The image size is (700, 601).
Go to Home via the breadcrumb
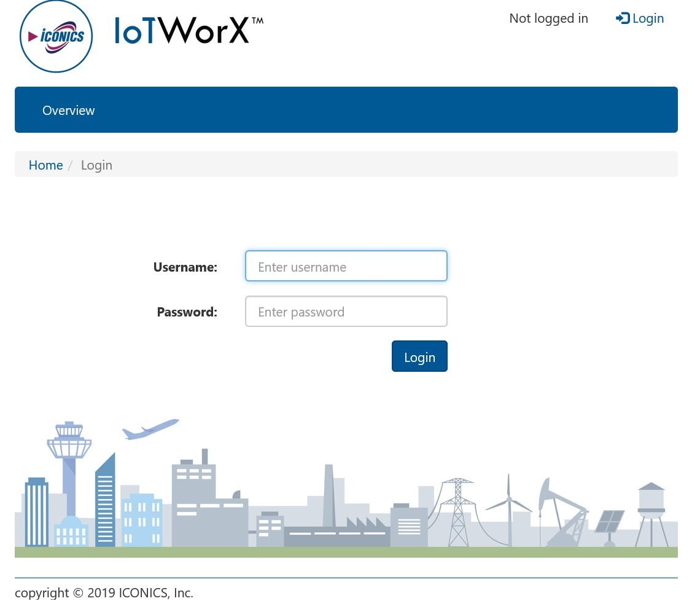(45, 165)
